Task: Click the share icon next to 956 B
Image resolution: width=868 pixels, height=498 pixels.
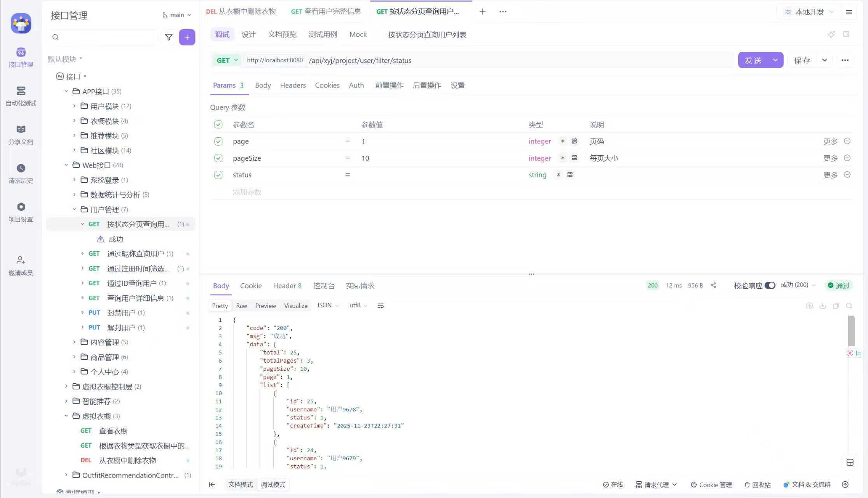Action: click(713, 286)
